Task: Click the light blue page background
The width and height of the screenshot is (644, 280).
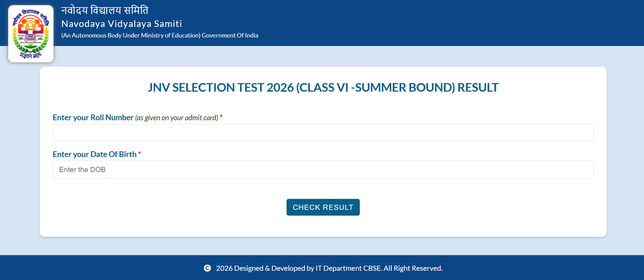Action: tap(20, 161)
